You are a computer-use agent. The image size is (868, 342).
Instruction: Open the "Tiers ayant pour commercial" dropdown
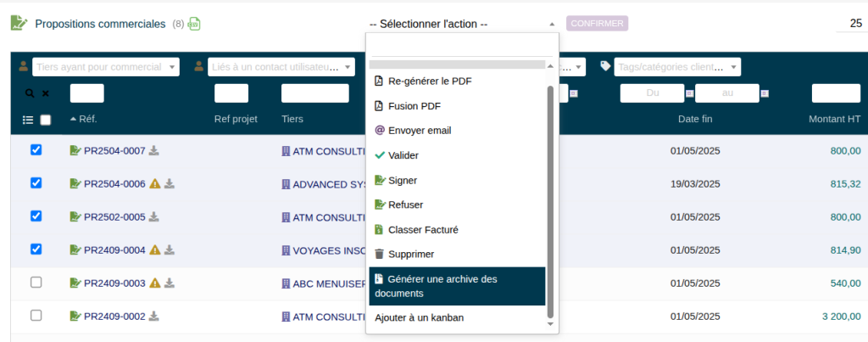pos(107,66)
